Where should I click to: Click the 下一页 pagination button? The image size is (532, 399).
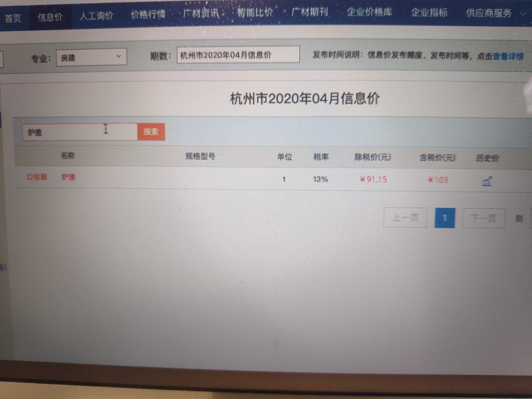click(x=483, y=218)
